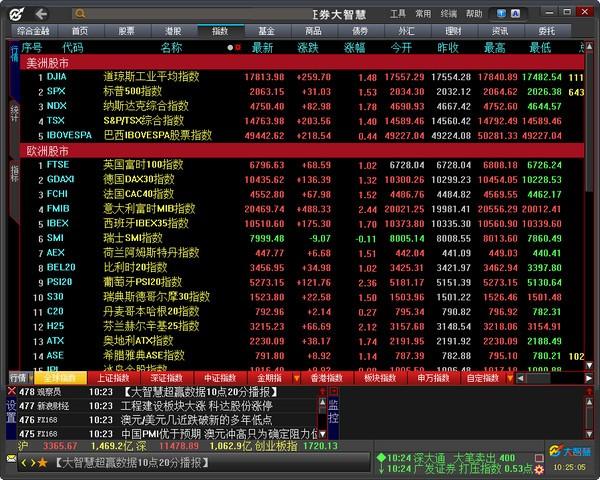Select the 香港指数 bottom tab button
The height and width of the screenshot is (480, 600).
click(x=326, y=378)
